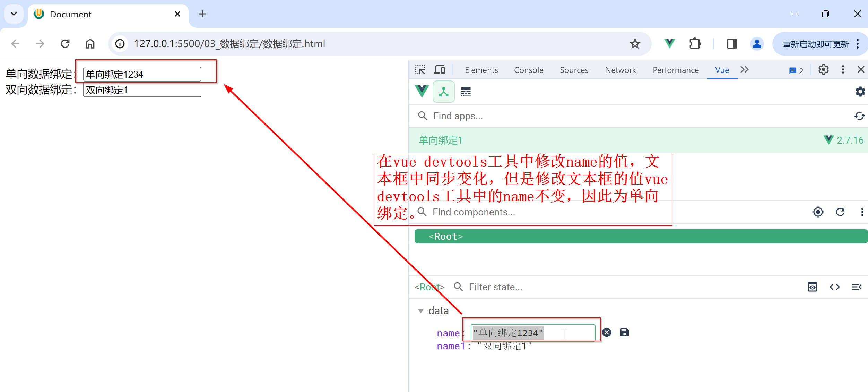
Task: Open the tab search dropdown arrow
Action: point(14,14)
